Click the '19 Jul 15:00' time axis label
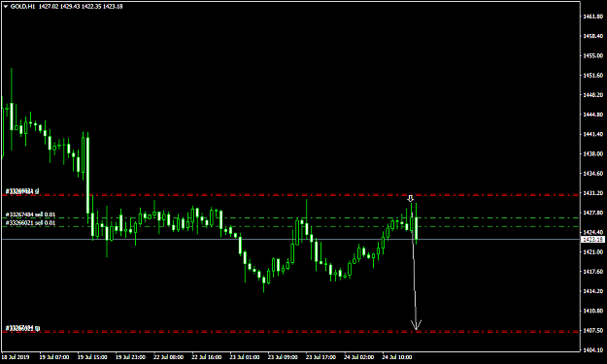Image resolution: width=607 pixels, height=364 pixels. (x=92, y=357)
